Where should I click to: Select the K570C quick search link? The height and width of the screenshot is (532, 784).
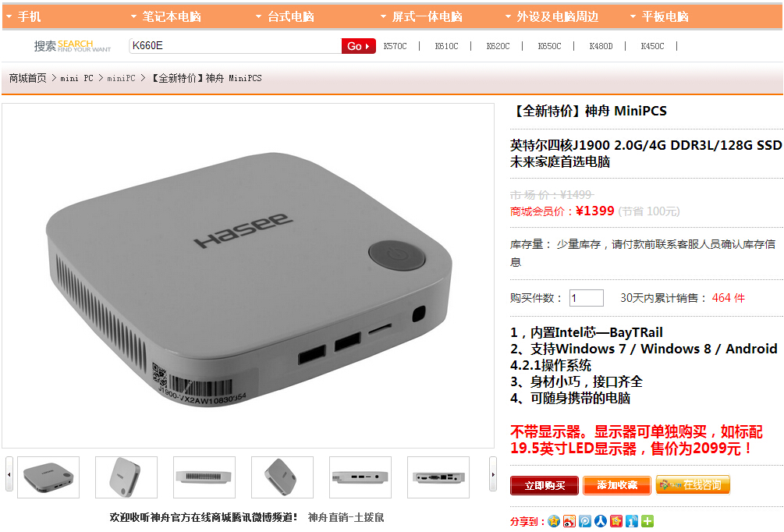pos(395,46)
